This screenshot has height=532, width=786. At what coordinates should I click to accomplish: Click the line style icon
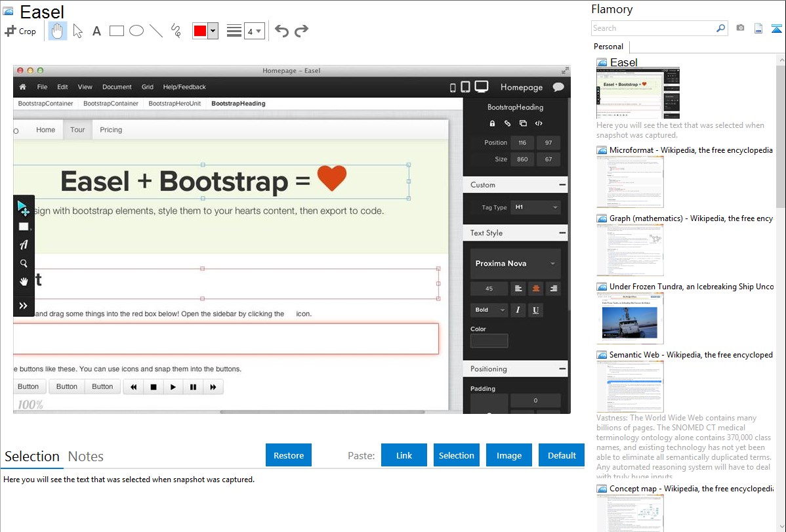pyautogui.click(x=234, y=31)
